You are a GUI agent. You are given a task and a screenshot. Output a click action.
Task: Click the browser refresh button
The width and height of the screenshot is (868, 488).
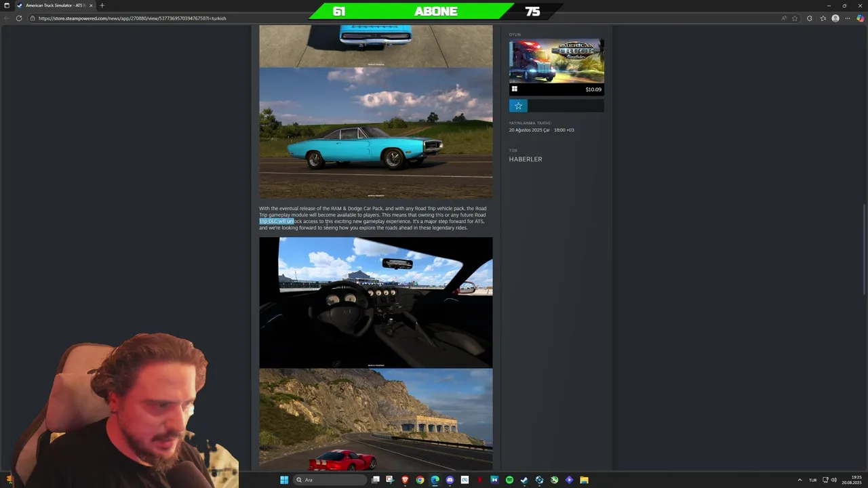(x=19, y=18)
